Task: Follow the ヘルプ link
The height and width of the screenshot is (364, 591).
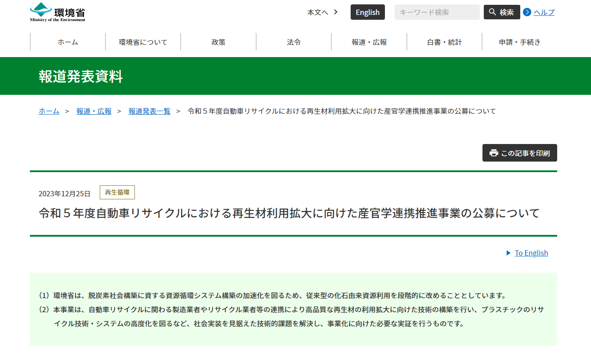Action: coord(544,12)
